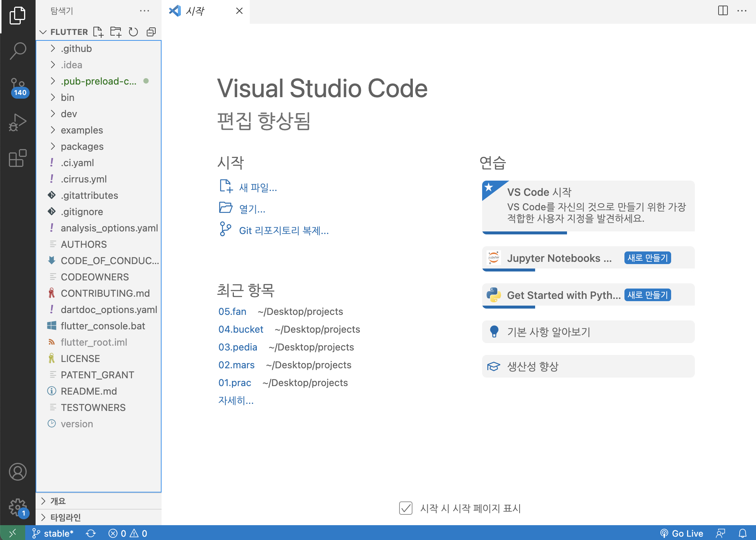
Task: Open the Run and Debug view
Action: pos(17,122)
